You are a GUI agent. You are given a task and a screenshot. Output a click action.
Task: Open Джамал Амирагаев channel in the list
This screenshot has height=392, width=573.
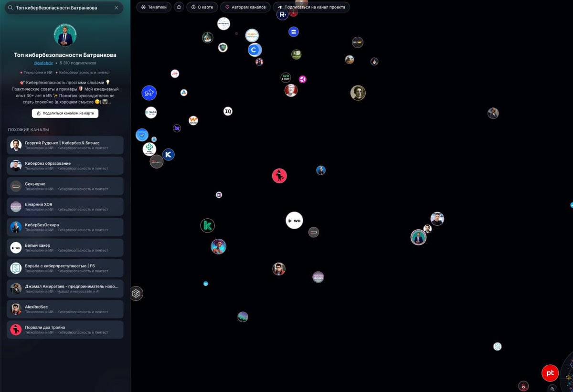pos(65,289)
